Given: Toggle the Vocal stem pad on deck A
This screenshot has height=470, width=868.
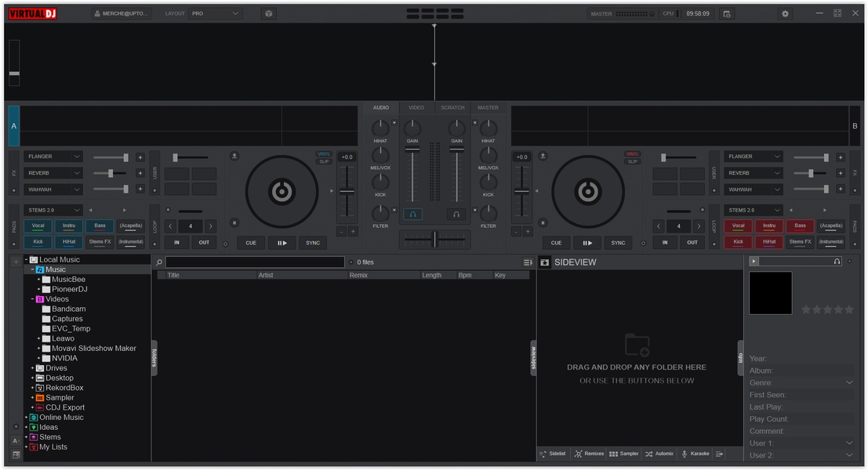Looking at the screenshot, I should [38, 226].
